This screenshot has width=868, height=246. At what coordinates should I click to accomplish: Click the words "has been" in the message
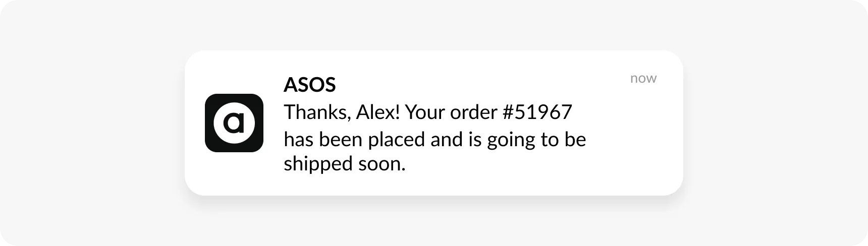pos(323,139)
